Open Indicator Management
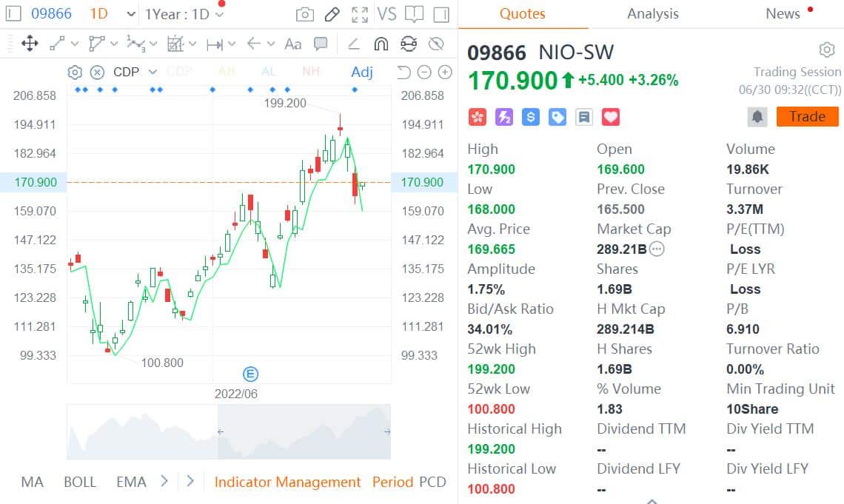The height and width of the screenshot is (504, 844). coord(288,482)
